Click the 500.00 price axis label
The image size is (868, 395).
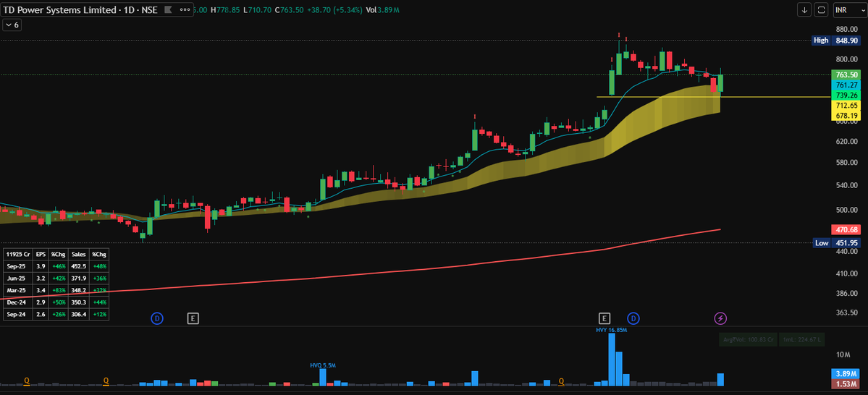coord(847,210)
